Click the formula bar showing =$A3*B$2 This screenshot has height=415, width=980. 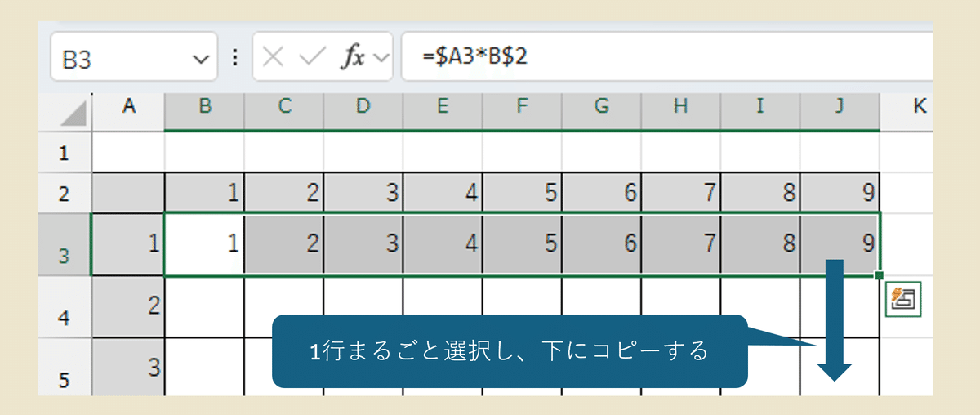point(666,56)
